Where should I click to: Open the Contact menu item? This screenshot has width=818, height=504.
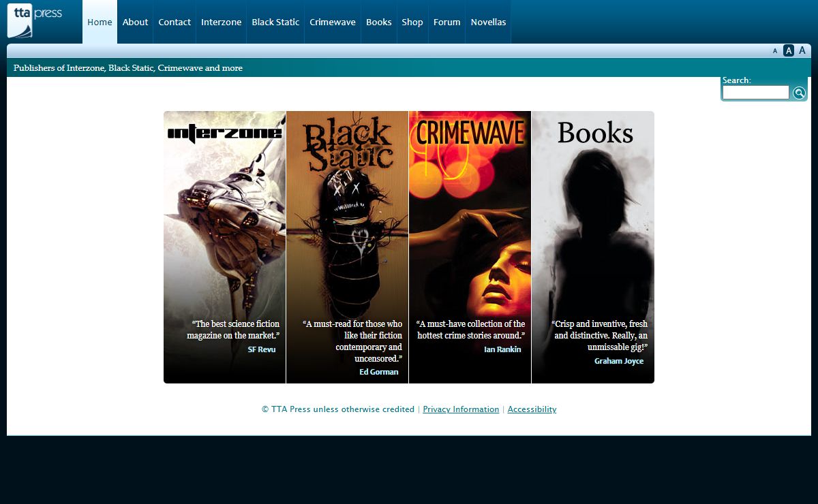click(x=175, y=22)
